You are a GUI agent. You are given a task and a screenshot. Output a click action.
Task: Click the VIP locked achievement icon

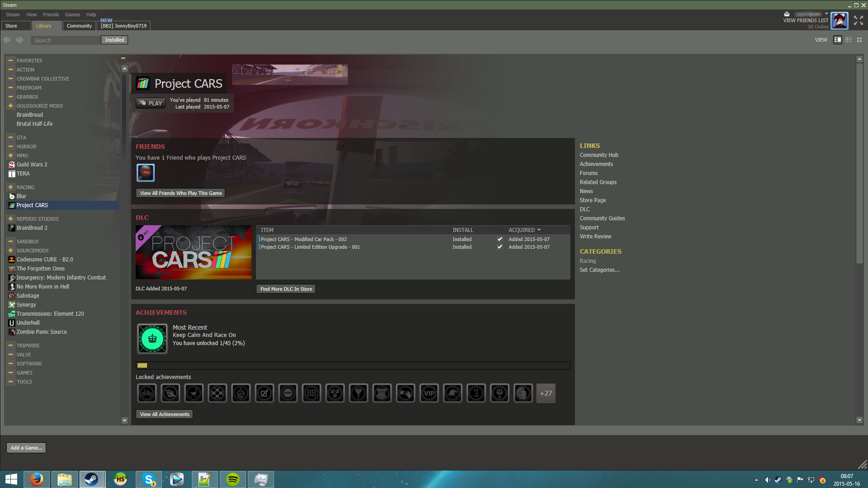click(429, 393)
